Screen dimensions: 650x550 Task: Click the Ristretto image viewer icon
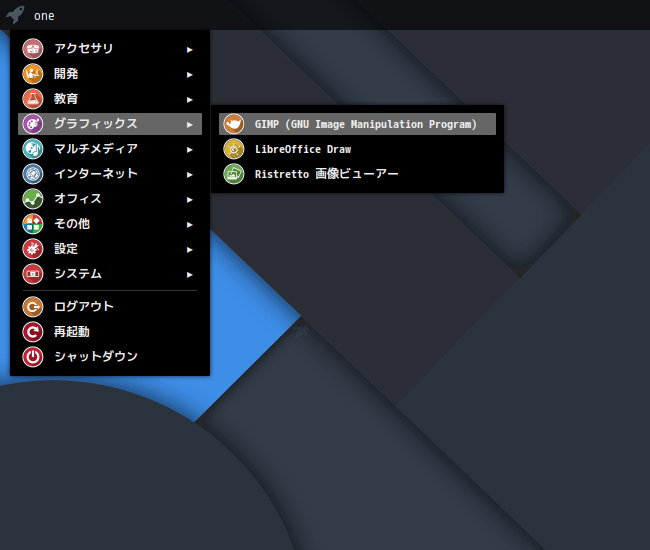[x=234, y=174]
